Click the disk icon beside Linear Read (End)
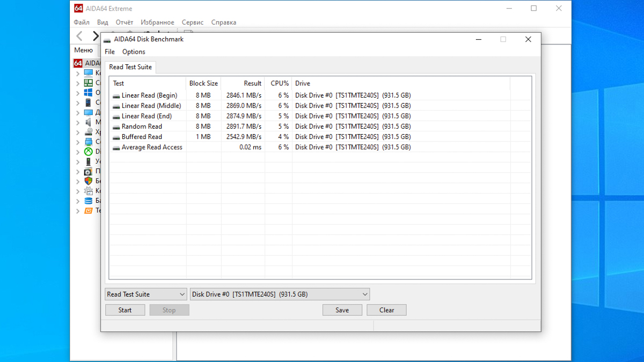Image resolution: width=644 pixels, height=362 pixels. pyautogui.click(x=116, y=116)
